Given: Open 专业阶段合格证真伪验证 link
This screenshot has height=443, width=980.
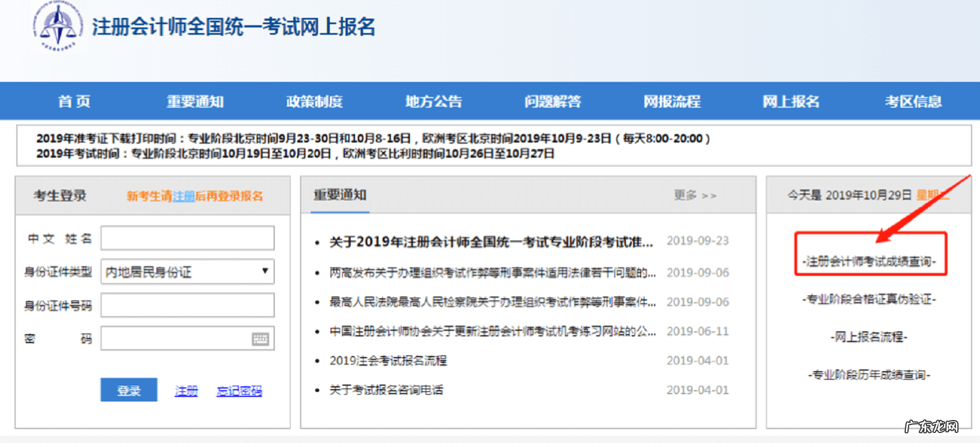Looking at the screenshot, I should tap(869, 299).
